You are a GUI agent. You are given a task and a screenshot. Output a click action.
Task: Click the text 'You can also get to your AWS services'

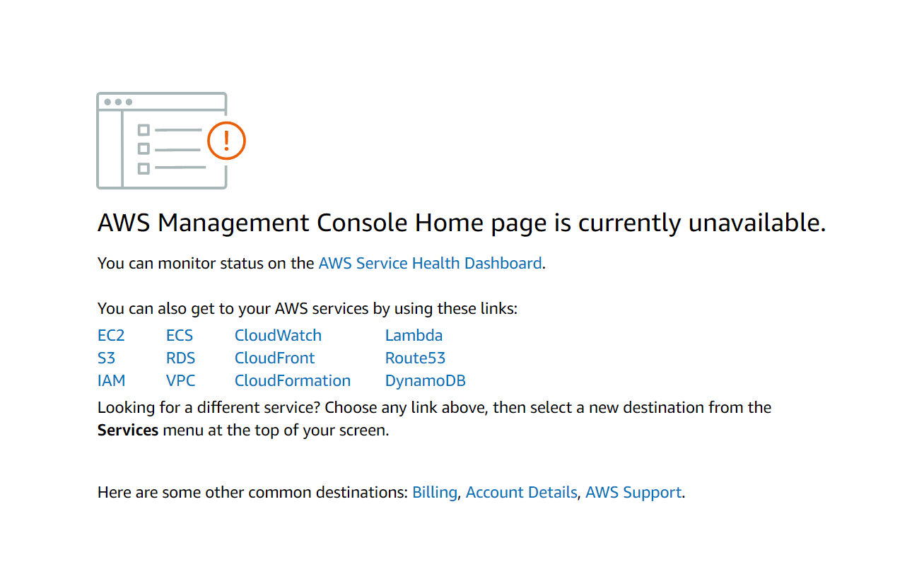click(x=233, y=308)
